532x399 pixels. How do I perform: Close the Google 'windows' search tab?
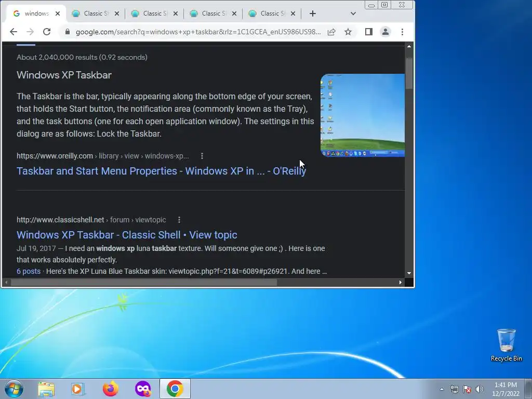click(x=58, y=14)
